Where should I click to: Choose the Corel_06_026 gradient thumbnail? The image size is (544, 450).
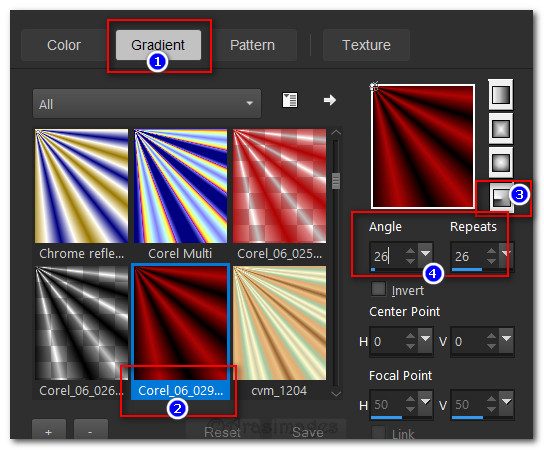tap(82, 323)
